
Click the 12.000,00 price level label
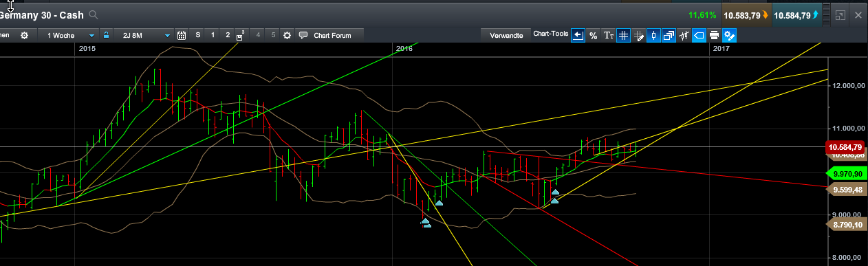coord(848,85)
